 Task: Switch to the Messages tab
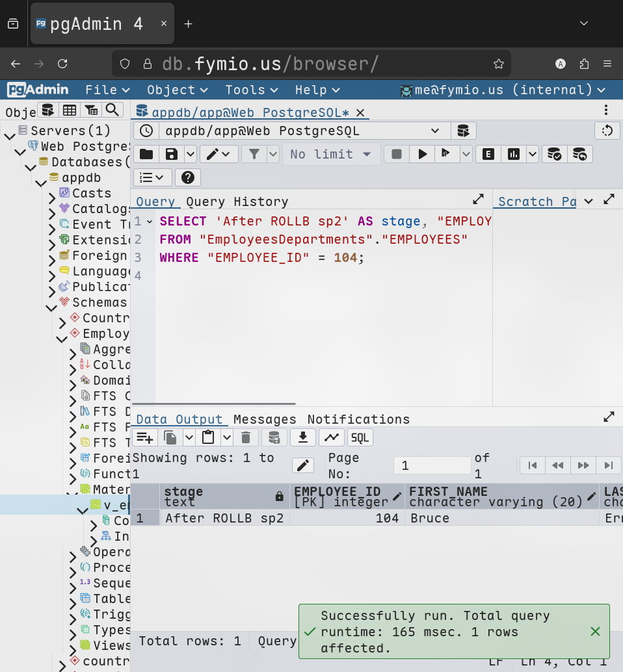(265, 419)
